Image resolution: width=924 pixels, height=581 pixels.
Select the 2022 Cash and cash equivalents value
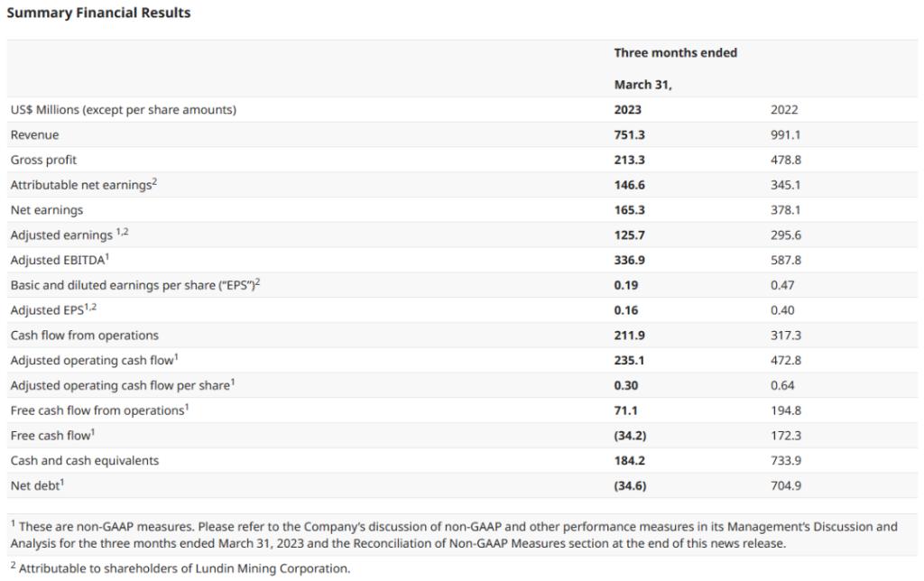pyautogui.click(x=786, y=461)
